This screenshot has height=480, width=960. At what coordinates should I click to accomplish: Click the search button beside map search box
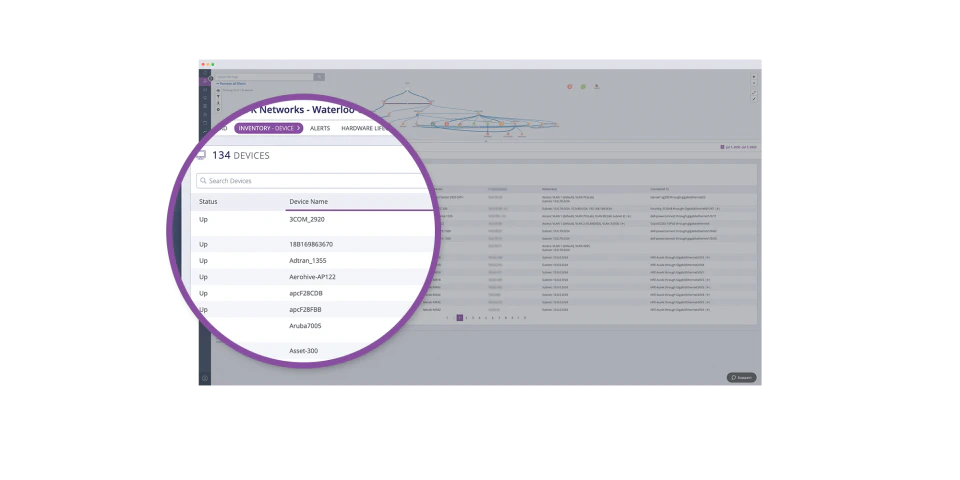[319, 76]
